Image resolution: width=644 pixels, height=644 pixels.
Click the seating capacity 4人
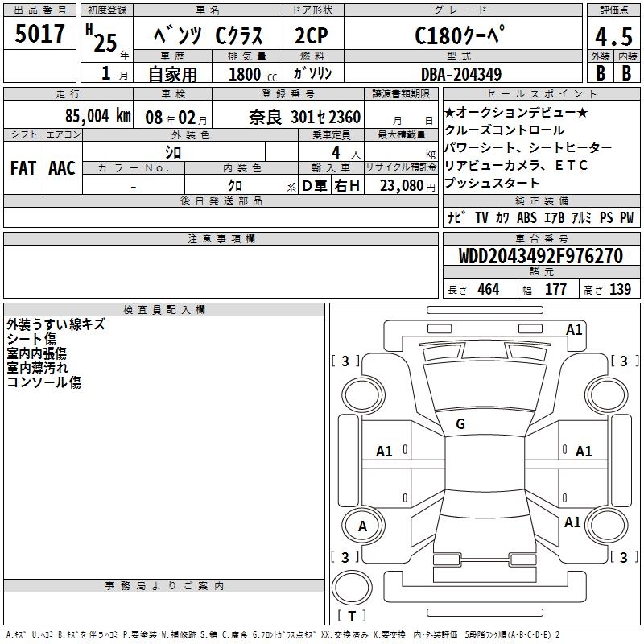346,153
